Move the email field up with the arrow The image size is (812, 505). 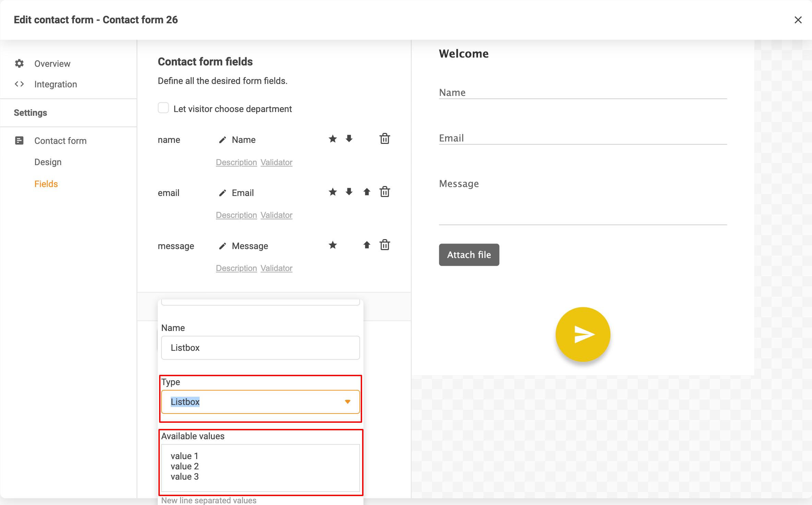367,192
